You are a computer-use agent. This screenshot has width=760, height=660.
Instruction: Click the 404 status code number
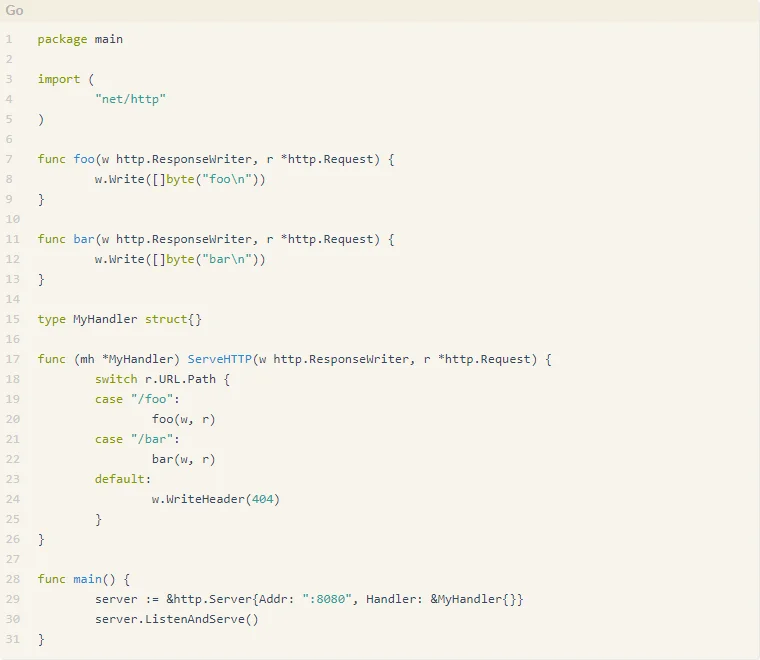point(262,499)
